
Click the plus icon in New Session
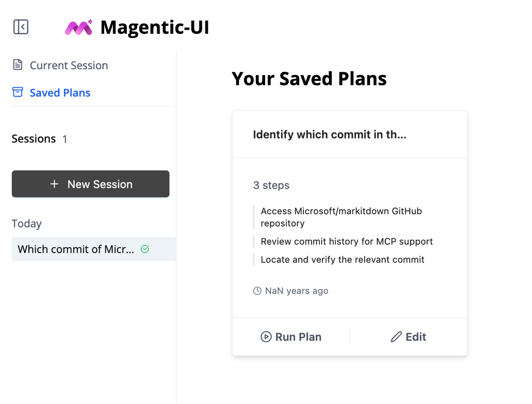[54, 184]
